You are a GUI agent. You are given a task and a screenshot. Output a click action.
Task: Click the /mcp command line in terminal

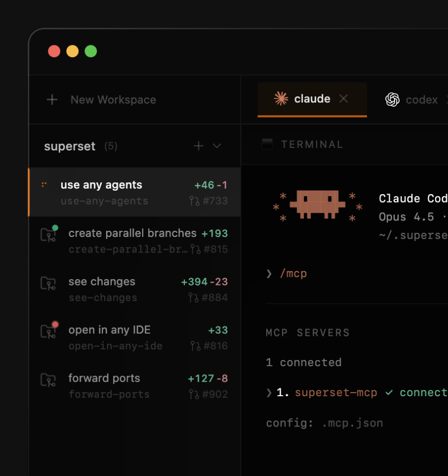[293, 274]
